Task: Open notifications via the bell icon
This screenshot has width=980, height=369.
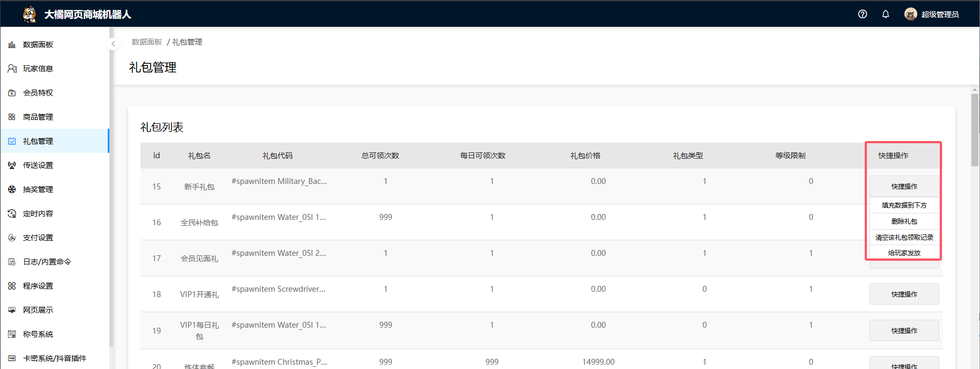Action: 886,14
